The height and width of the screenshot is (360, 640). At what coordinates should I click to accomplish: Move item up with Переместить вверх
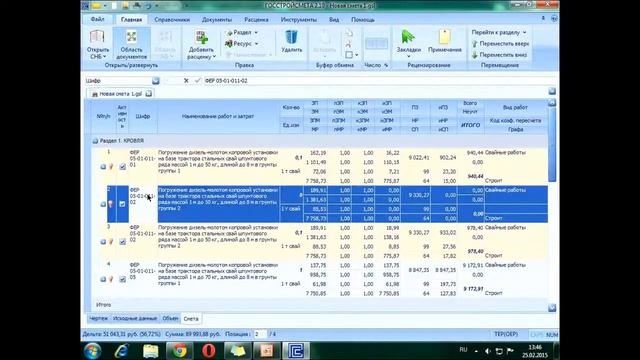500,43
